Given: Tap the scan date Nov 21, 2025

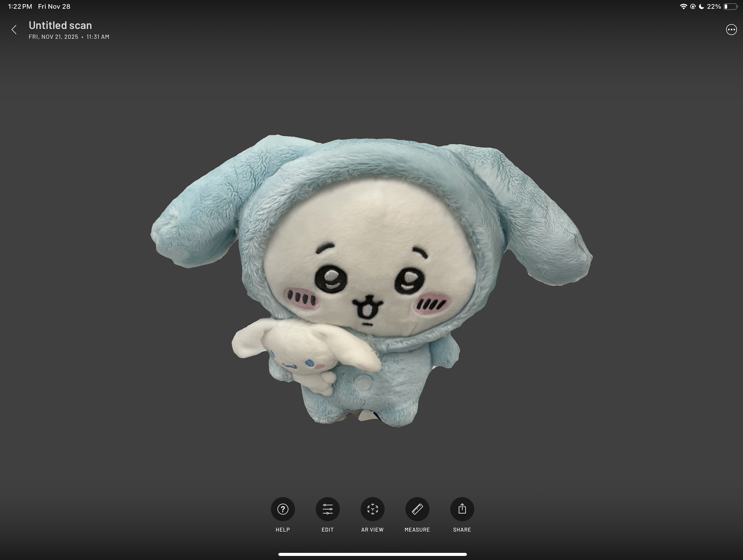Looking at the screenshot, I should (54, 37).
